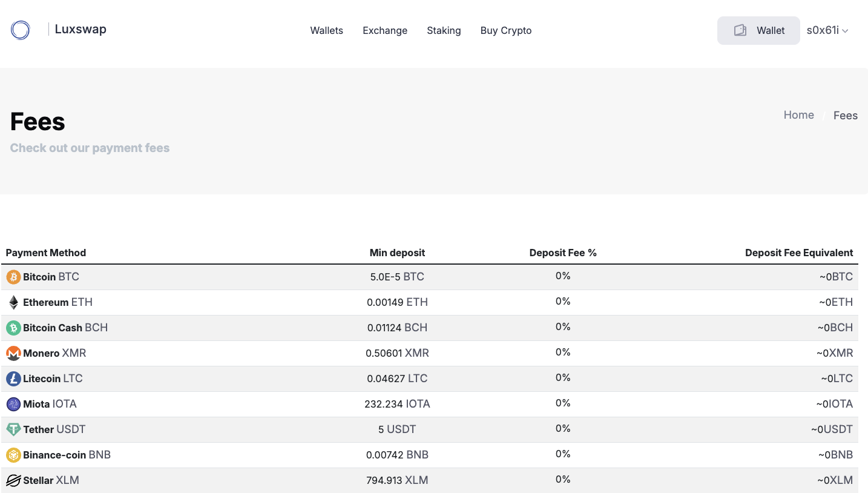Viewport: 868px width, 493px height.
Task: Click the Deposit Fee Equivalent column header
Action: pos(799,253)
